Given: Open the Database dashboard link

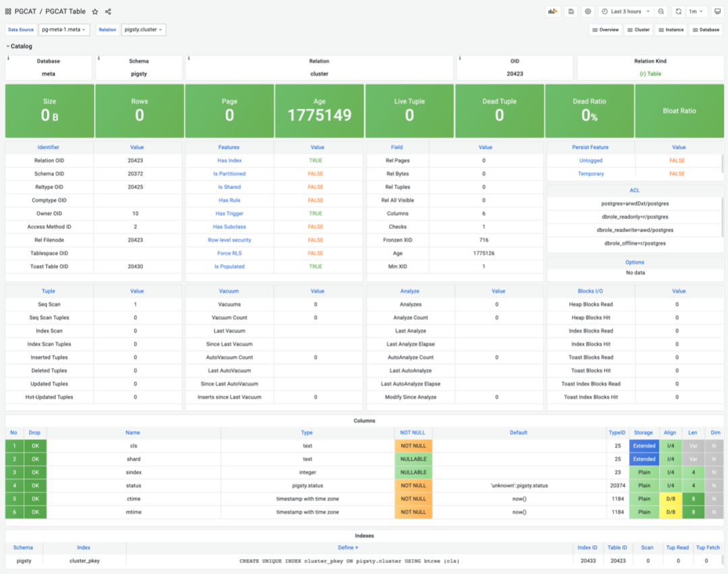Looking at the screenshot, I should point(706,30).
